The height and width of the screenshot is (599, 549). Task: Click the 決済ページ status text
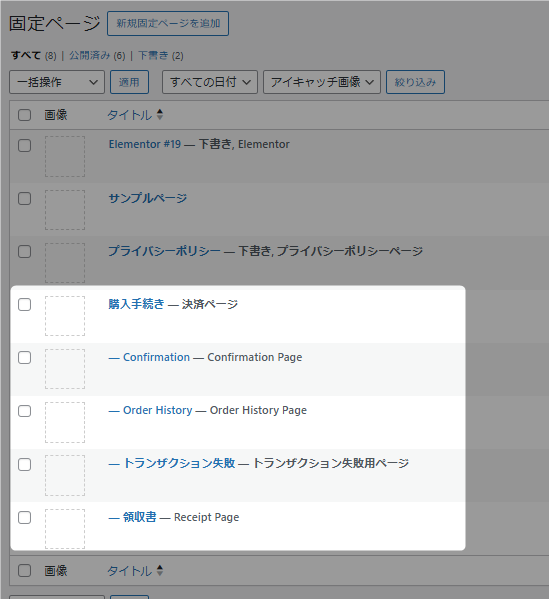[210, 304]
